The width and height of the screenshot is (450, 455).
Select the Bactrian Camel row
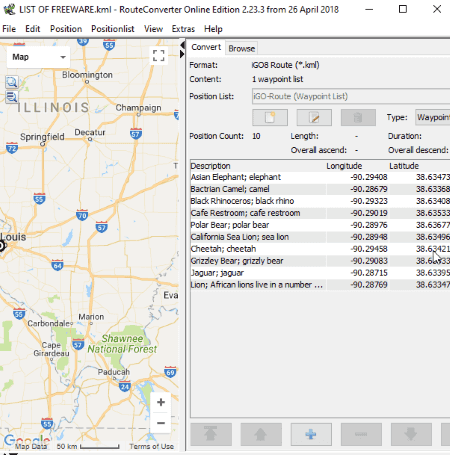tap(320, 189)
